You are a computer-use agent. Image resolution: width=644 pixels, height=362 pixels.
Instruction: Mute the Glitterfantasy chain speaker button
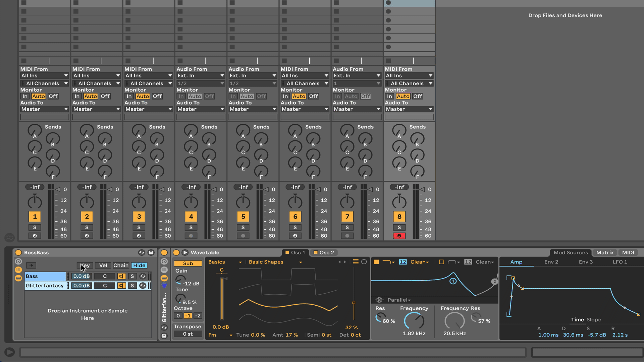pyautogui.click(x=121, y=286)
